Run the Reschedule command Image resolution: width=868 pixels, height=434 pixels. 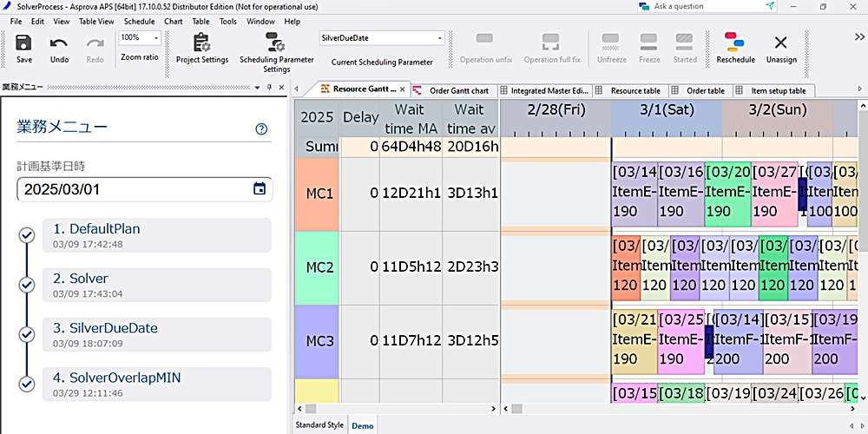click(735, 43)
